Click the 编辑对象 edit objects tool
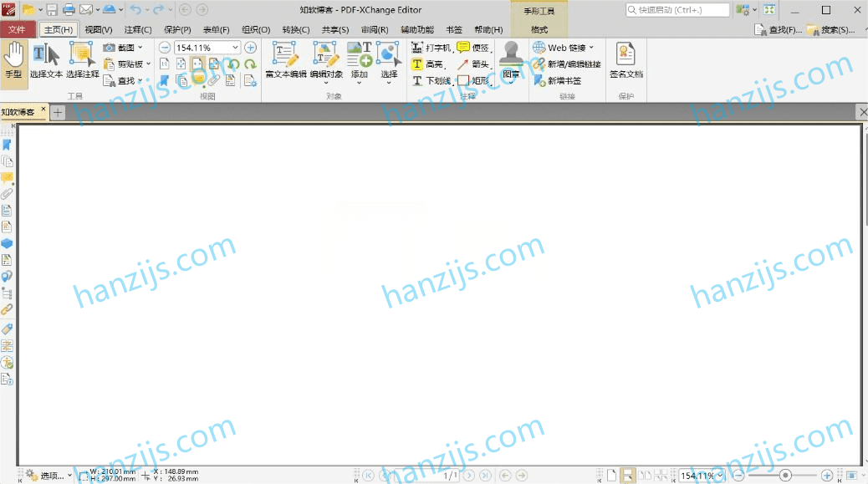Image resolution: width=868 pixels, height=484 pixels. coord(326,59)
